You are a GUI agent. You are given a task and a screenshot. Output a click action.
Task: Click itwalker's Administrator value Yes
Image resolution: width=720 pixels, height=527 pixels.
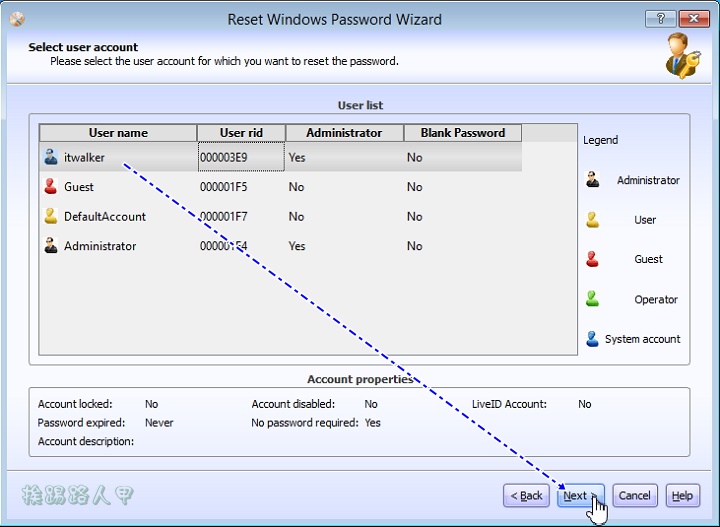point(297,157)
